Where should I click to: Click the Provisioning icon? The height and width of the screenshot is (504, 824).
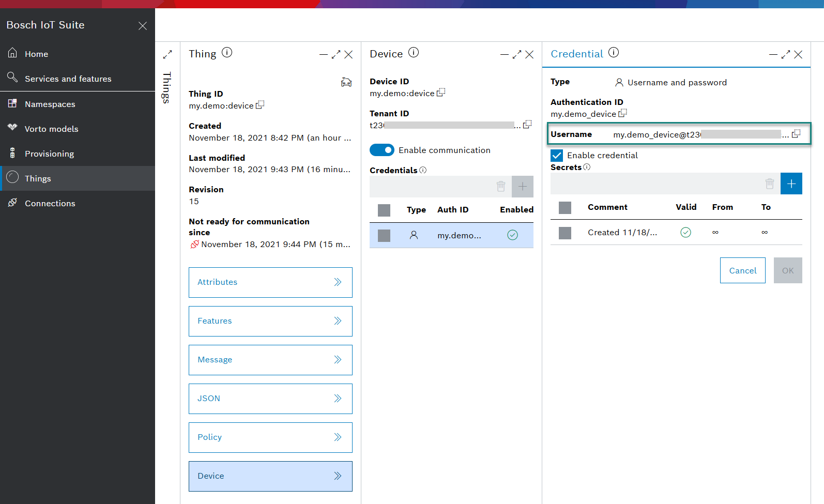coord(12,153)
